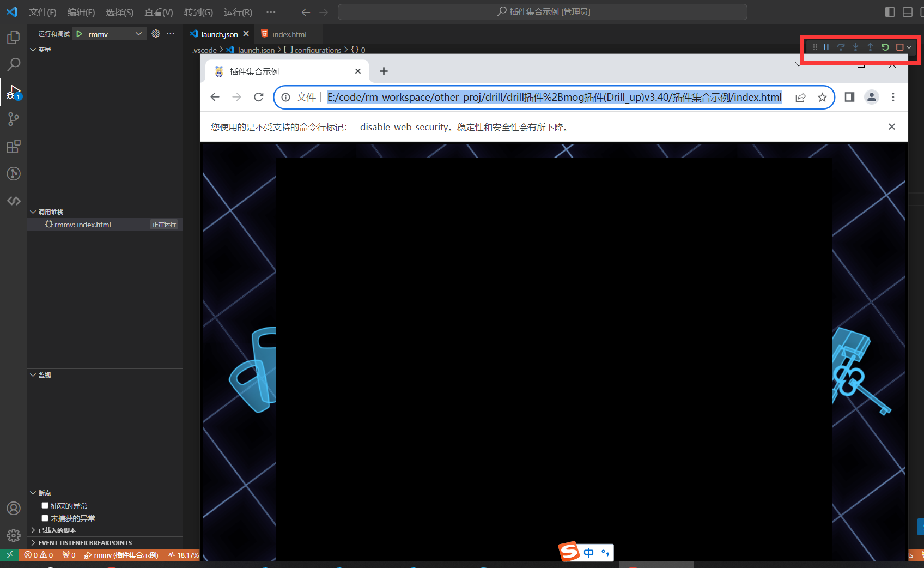Open launch.json via the debug gear icon
The width and height of the screenshot is (924, 568).
(x=156, y=34)
